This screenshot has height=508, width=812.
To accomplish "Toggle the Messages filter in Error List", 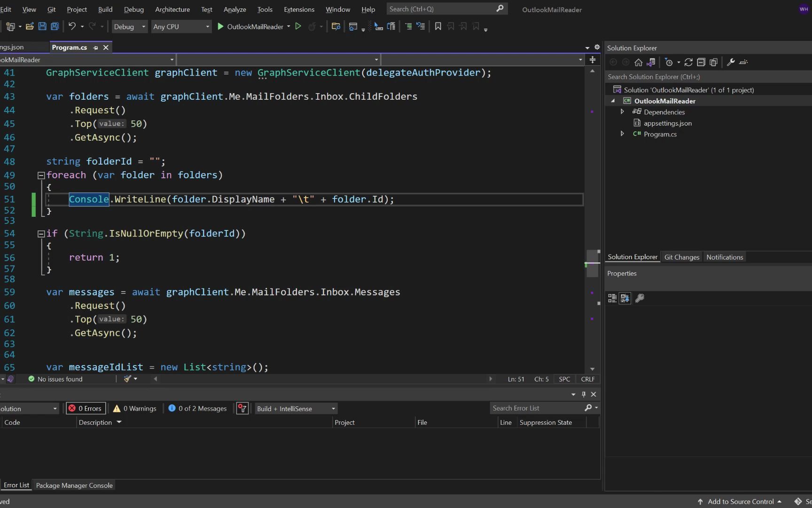I will pyautogui.click(x=197, y=408).
